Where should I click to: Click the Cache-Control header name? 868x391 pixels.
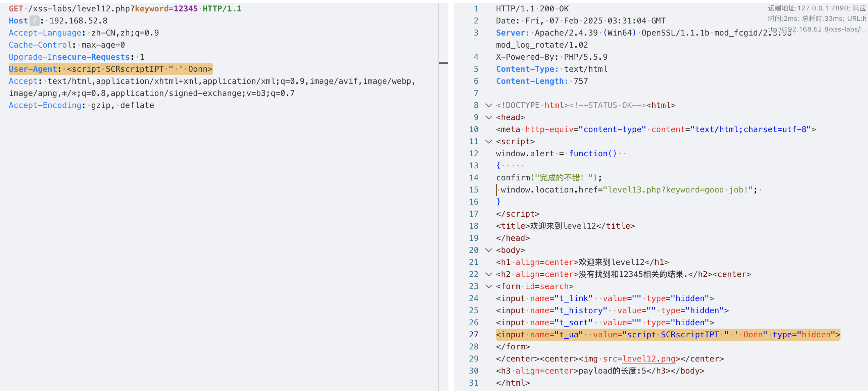click(40, 45)
